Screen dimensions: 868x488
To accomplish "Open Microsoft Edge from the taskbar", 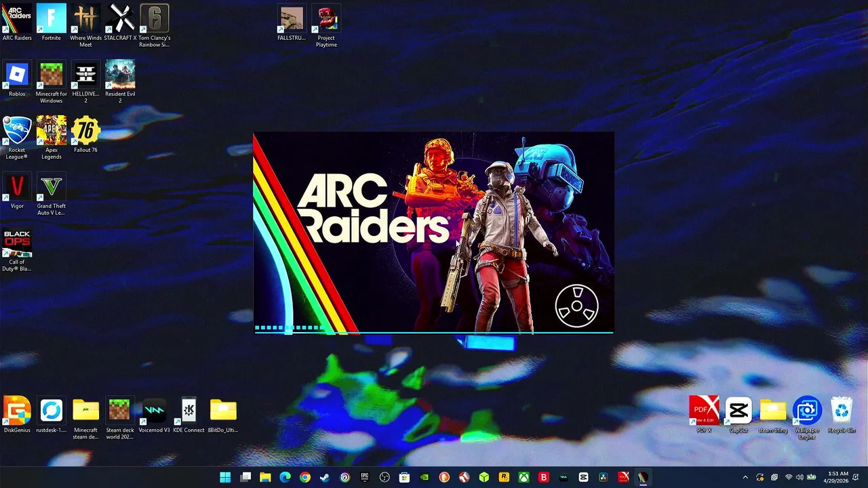I will (x=285, y=477).
